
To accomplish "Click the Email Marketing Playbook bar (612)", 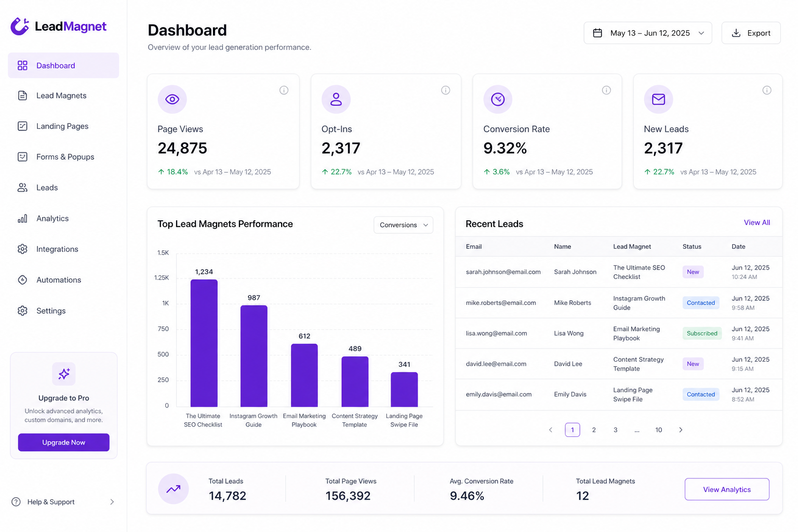I will (304, 375).
